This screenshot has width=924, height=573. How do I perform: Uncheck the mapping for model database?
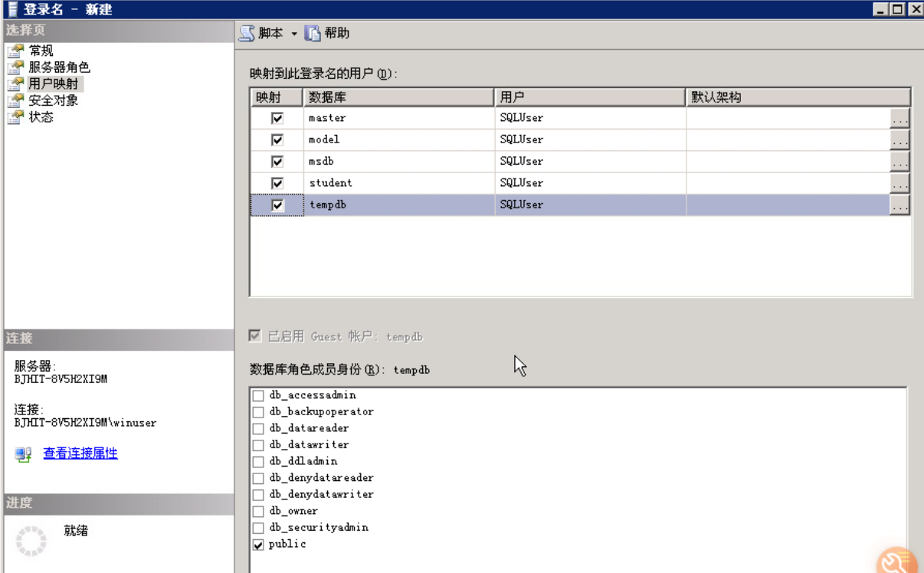point(277,139)
